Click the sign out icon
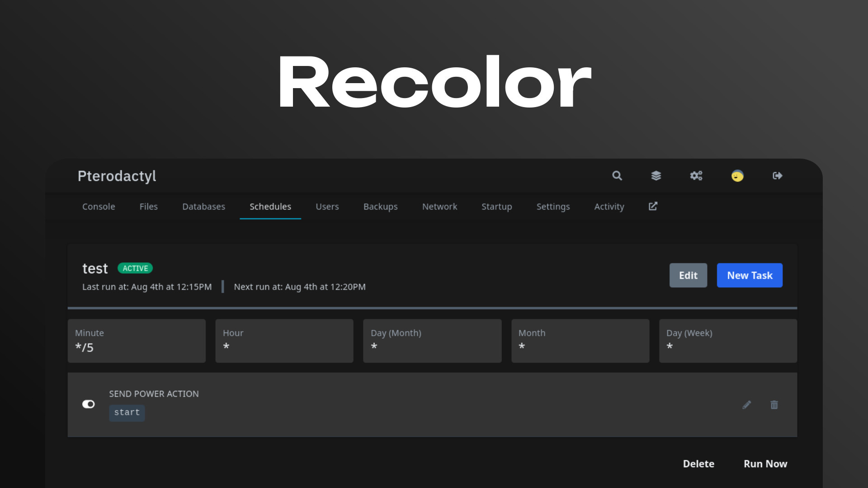Screen dimensions: 868x488 coord(778,176)
